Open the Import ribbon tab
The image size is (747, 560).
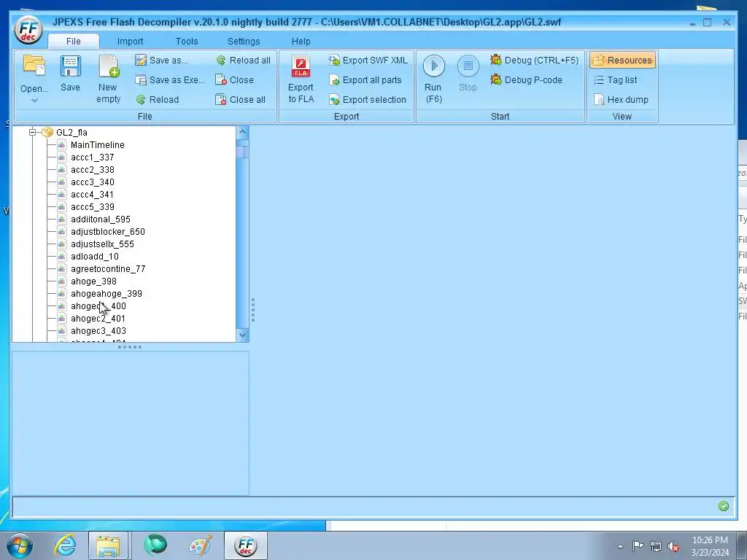click(x=130, y=42)
